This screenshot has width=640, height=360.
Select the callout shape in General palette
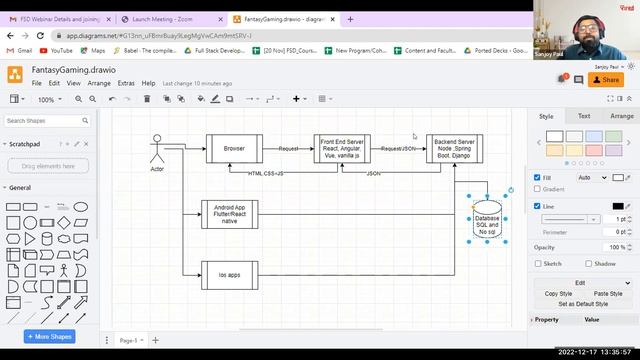pyautogui.click(x=47, y=270)
